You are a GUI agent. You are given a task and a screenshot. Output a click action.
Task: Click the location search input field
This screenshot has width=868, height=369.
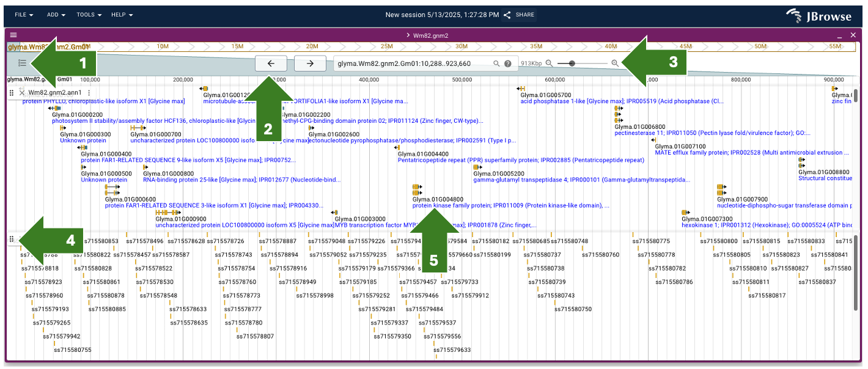[x=413, y=64]
